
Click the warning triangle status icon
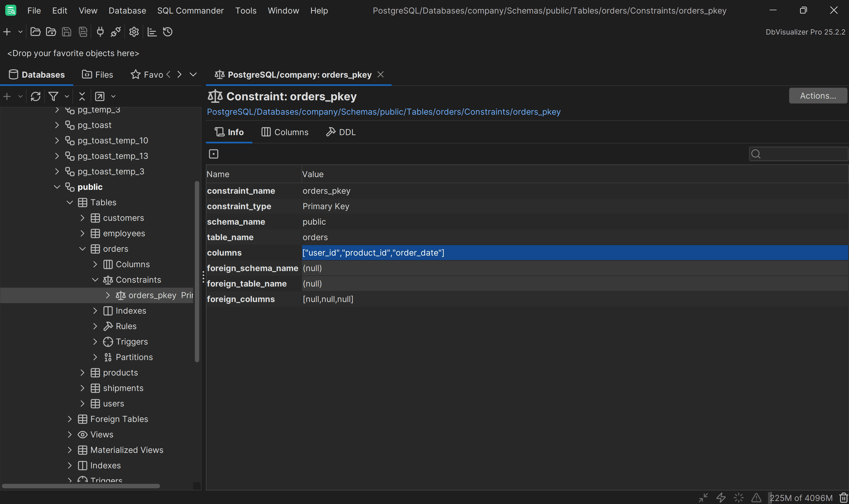(x=756, y=498)
